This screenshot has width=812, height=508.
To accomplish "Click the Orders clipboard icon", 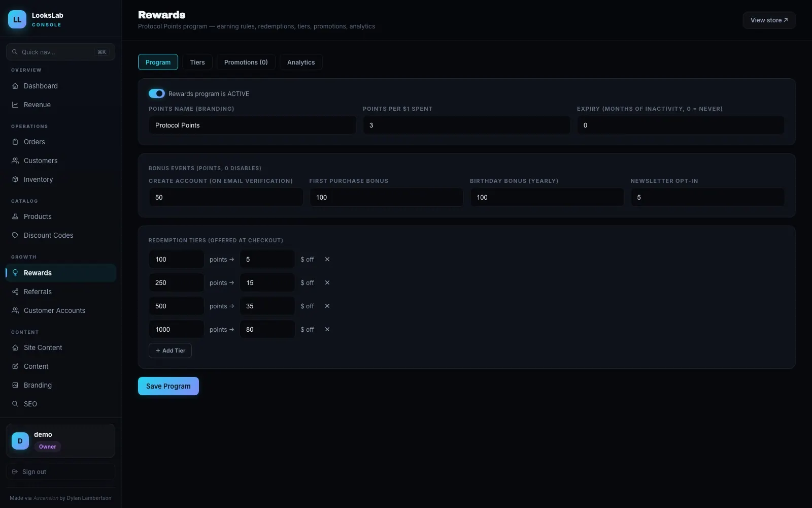I will [15, 142].
